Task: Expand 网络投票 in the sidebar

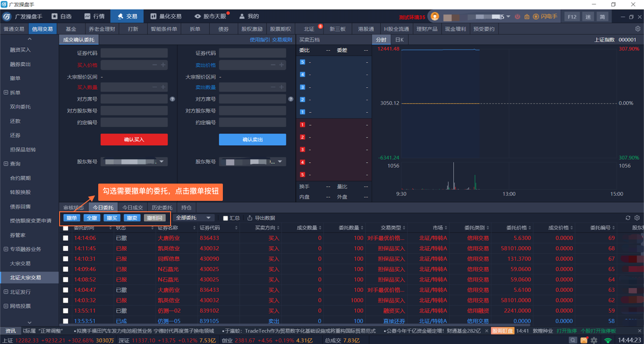Action: coord(6,306)
